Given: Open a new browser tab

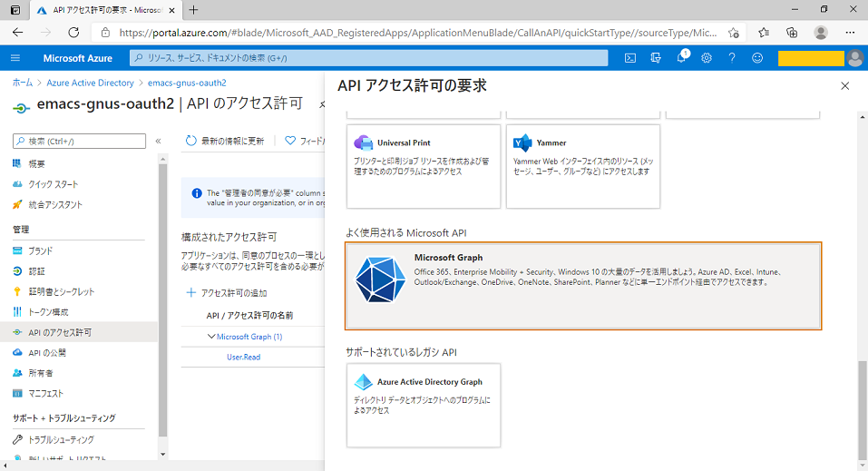Looking at the screenshot, I should click(193, 10).
